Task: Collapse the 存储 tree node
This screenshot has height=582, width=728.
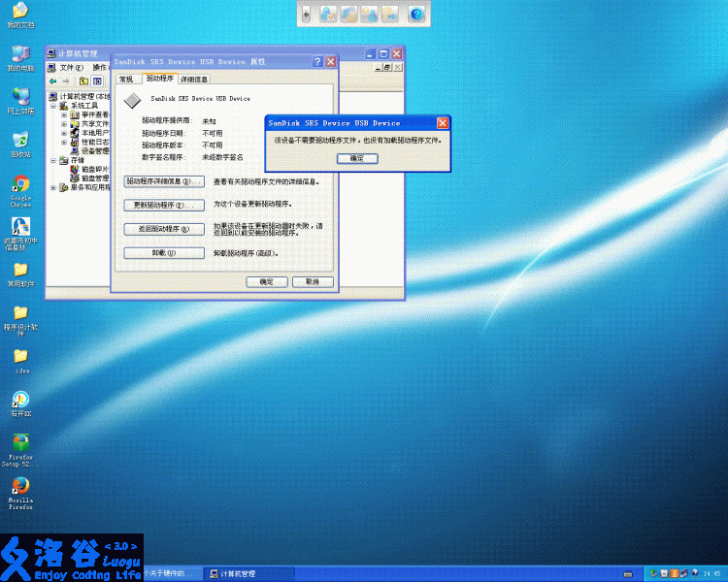Action: [53, 160]
